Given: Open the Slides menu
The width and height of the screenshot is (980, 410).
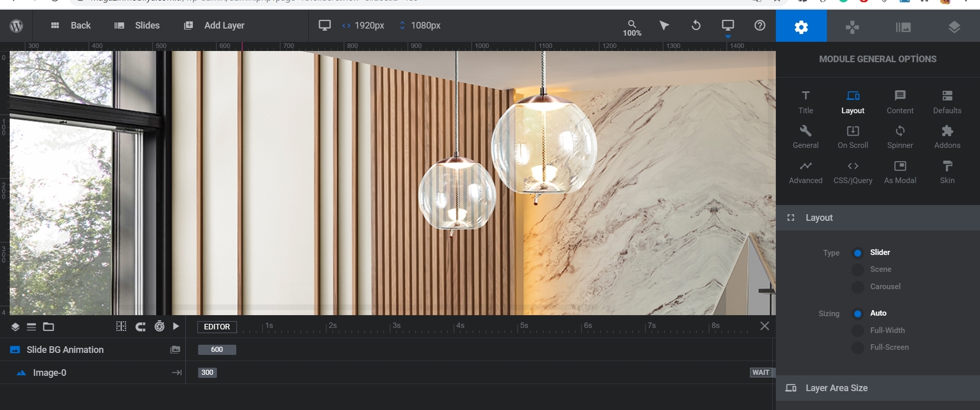Looking at the screenshot, I should tap(137, 25).
